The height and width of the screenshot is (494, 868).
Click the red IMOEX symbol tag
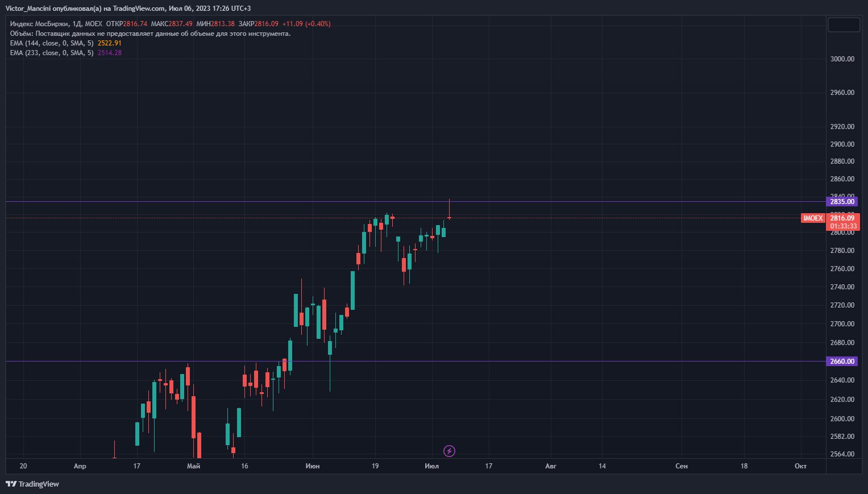(x=812, y=218)
